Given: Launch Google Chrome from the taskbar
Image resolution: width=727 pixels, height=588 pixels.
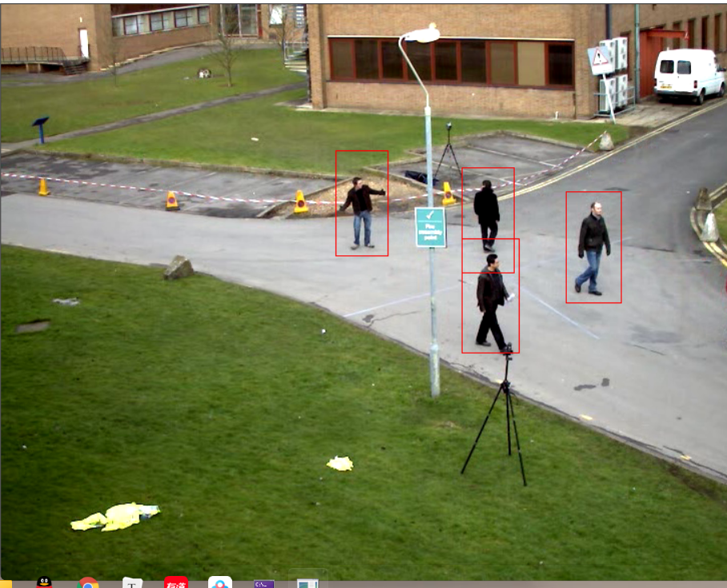Looking at the screenshot, I should click(x=87, y=583).
